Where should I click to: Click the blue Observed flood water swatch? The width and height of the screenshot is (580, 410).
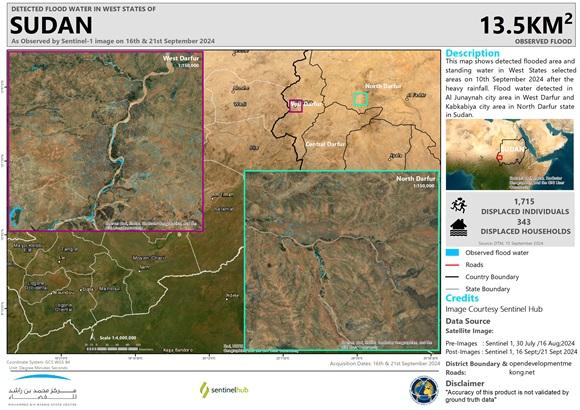click(x=452, y=253)
